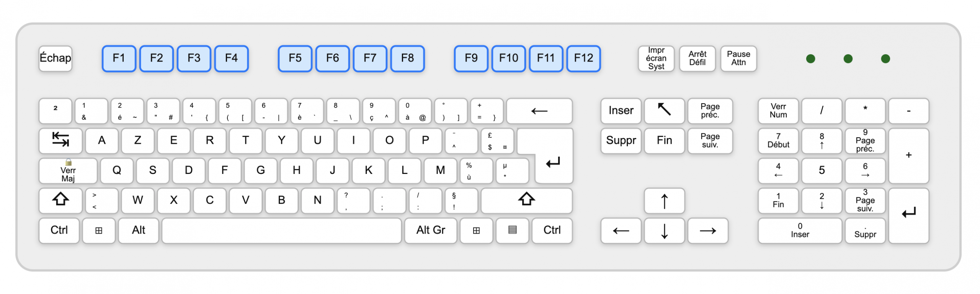This screenshot has height=294, width=980.
Task: Click the left Windows logo key
Action: [x=99, y=231]
